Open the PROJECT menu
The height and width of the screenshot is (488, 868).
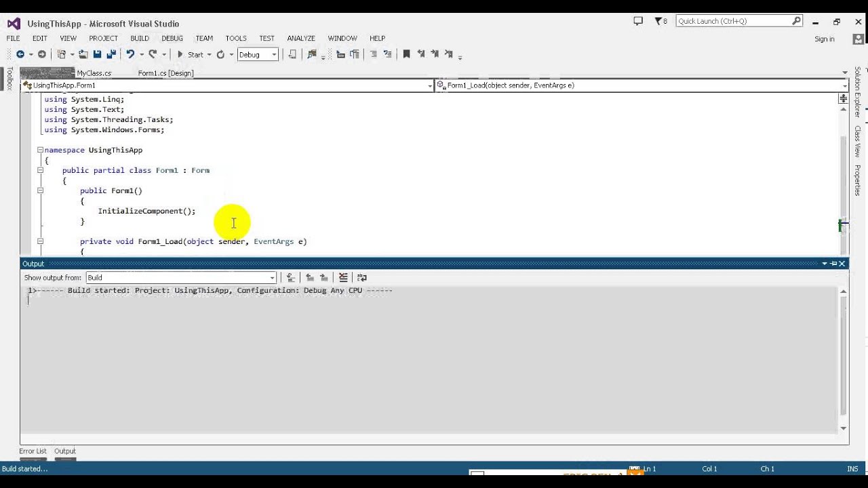(103, 39)
